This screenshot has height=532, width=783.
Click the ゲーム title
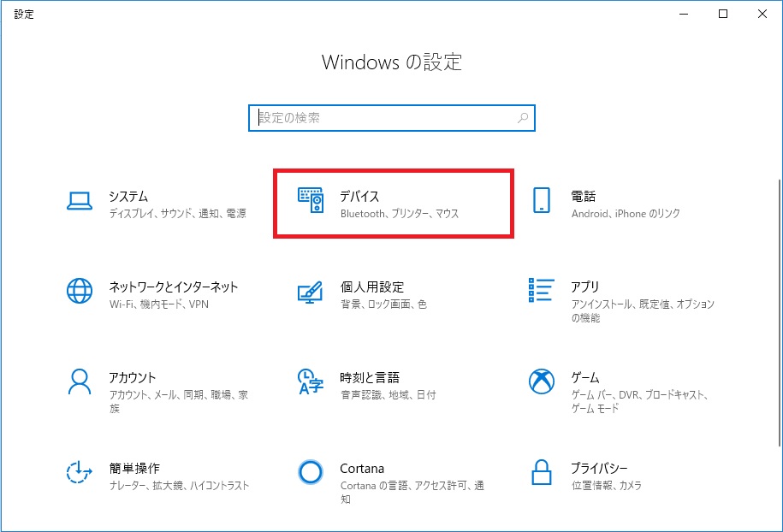[x=584, y=378]
